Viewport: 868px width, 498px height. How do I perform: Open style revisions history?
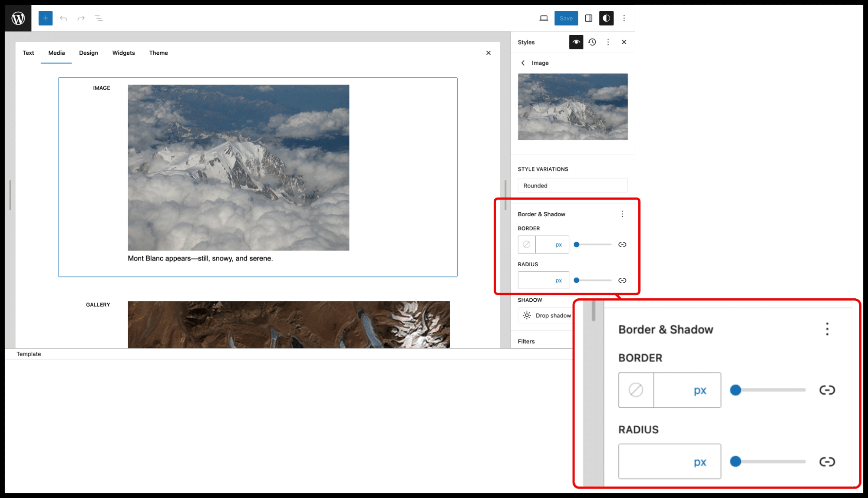(592, 42)
